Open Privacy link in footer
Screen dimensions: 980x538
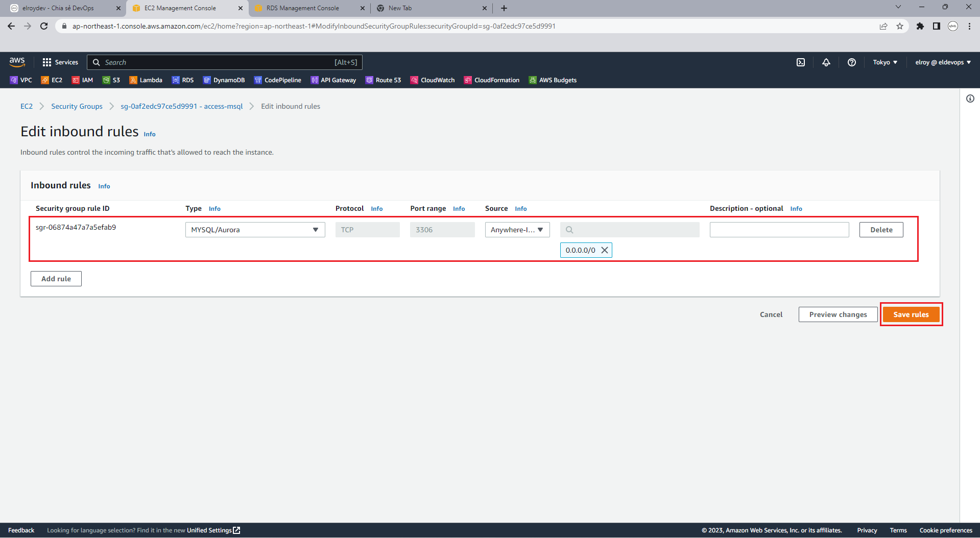pyautogui.click(x=867, y=530)
